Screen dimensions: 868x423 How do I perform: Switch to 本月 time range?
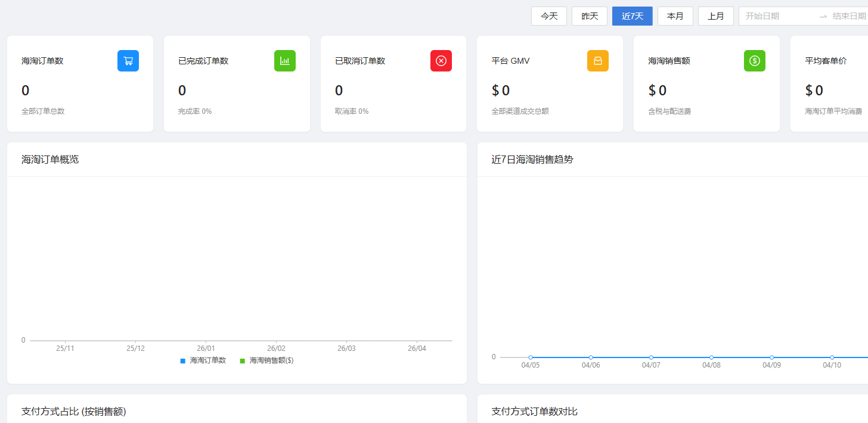[675, 16]
